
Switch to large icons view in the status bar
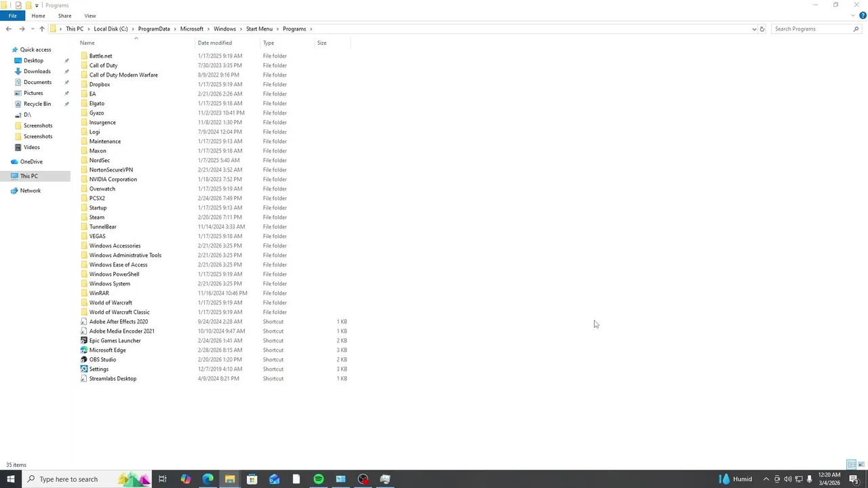(861, 465)
